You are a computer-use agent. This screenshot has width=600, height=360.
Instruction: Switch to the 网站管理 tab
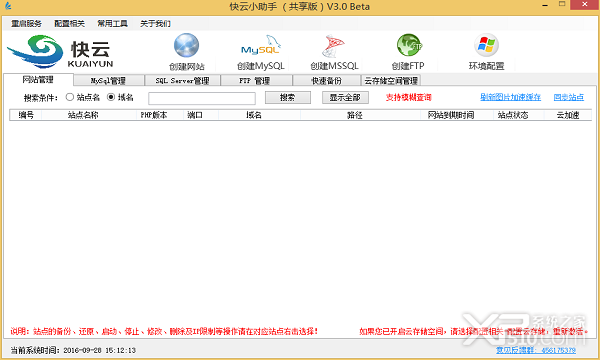38,80
